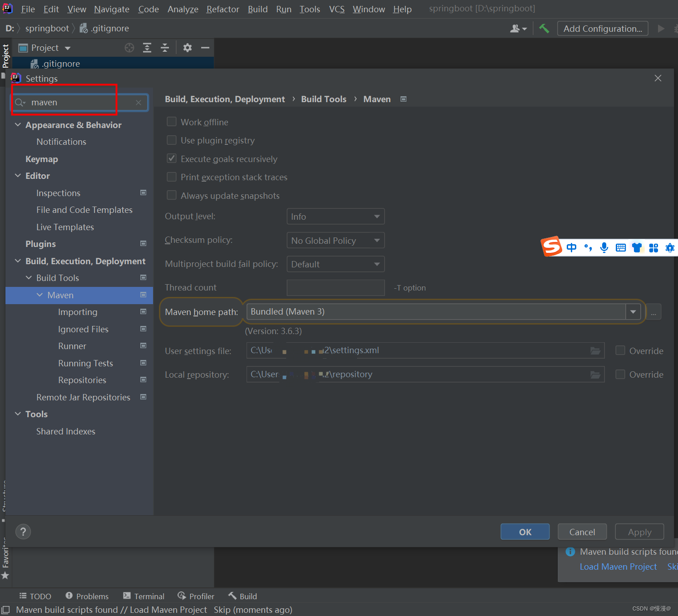The width and height of the screenshot is (678, 616).
Task: Select Repositories under Maven settings
Action: pyautogui.click(x=82, y=380)
